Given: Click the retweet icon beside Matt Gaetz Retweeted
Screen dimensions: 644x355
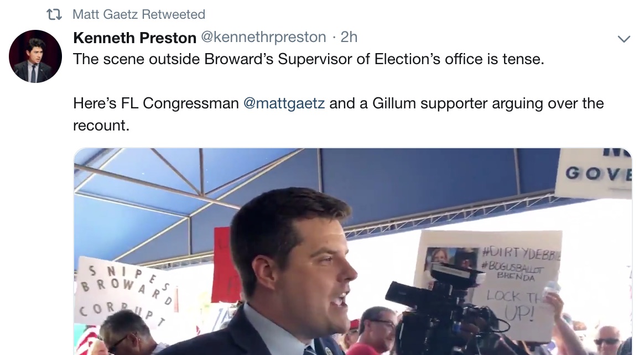Looking at the screenshot, I should click(x=54, y=15).
